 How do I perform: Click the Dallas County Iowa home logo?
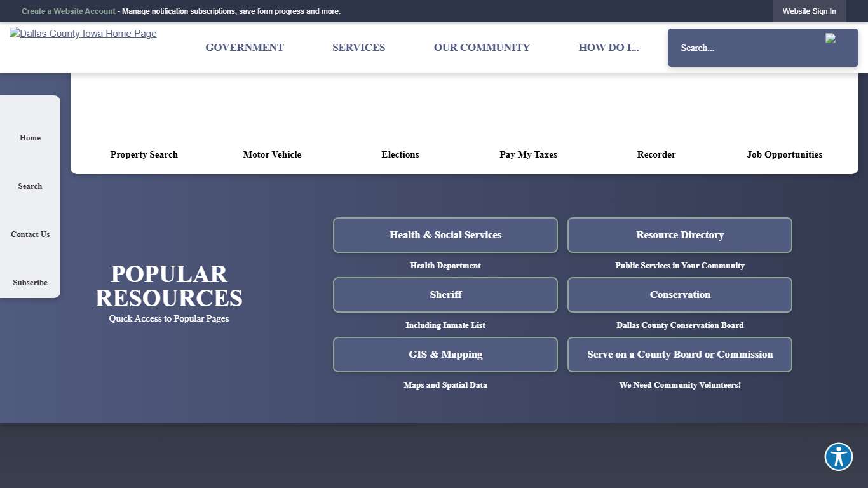pos(83,34)
